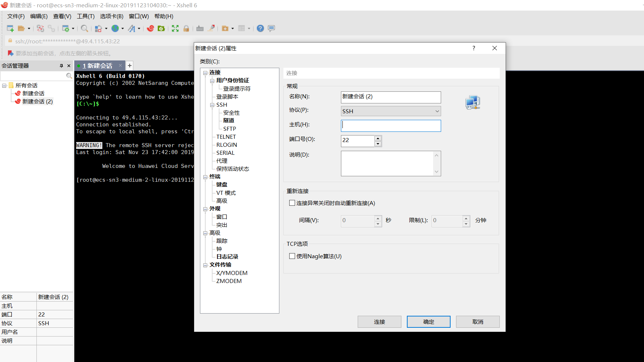Collapse the SSH tree node expander

[212, 105]
